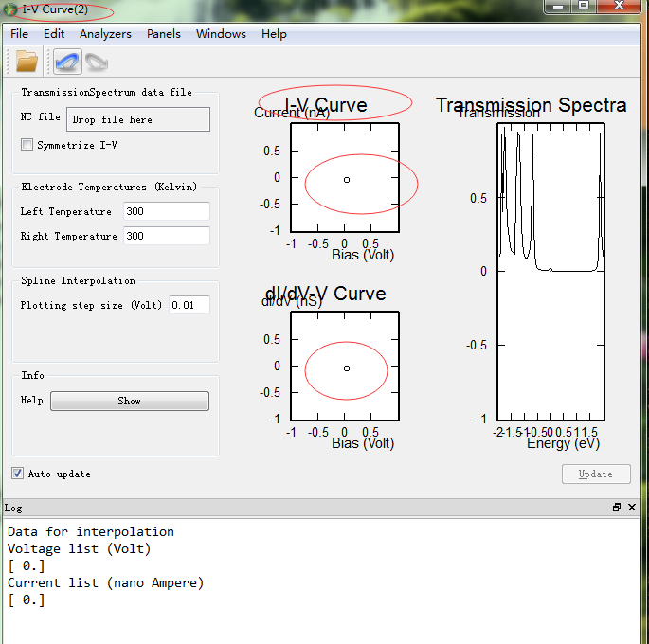Click the gray redo arrow icon
The width and height of the screenshot is (649, 644).
tap(97, 63)
